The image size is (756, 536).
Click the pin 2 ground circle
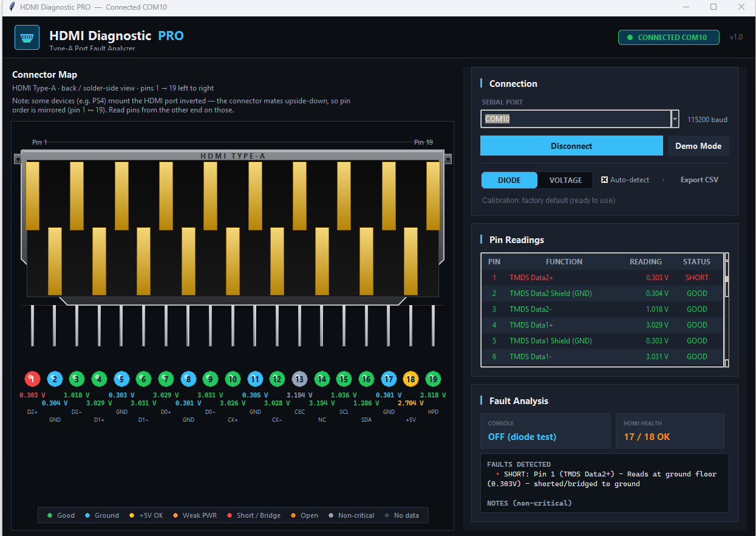tap(55, 379)
